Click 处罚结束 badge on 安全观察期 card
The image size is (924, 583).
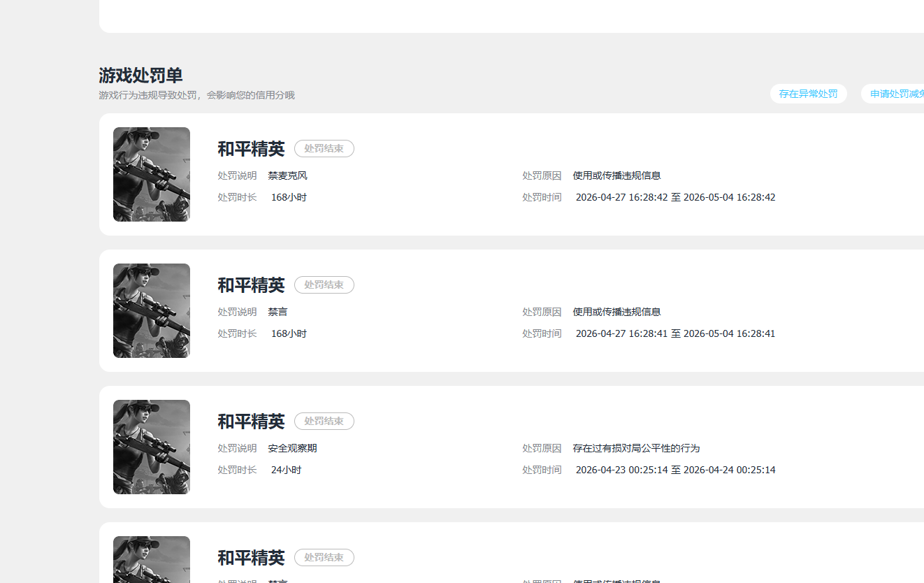pos(324,421)
